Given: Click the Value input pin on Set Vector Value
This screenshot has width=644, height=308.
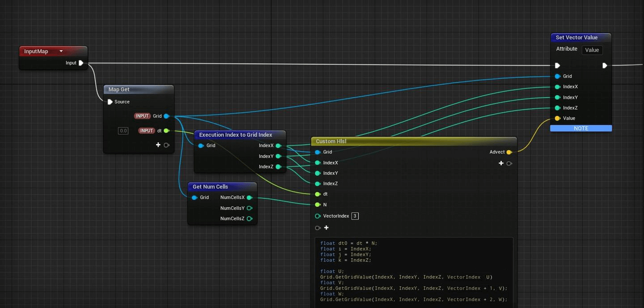Looking at the screenshot, I should tap(557, 119).
